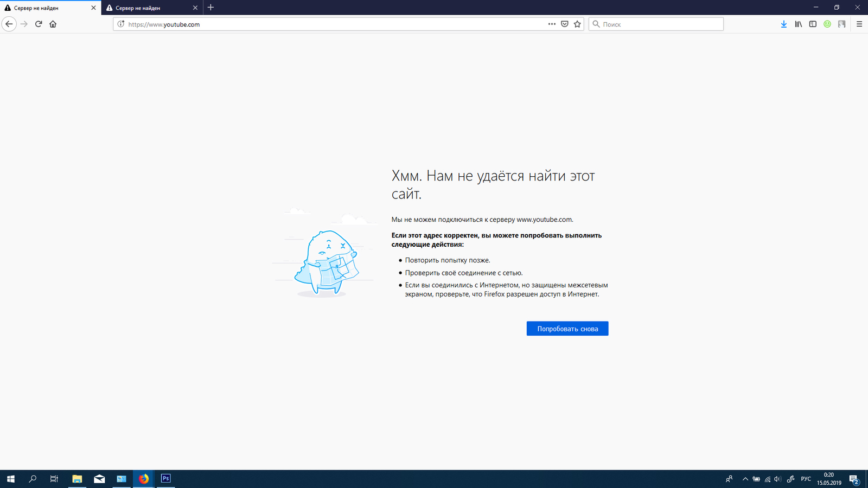The height and width of the screenshot is (488, 868).
Task: Open Photoshop from the taskbar
Action: pyautogui.click(x=166, y=479)
